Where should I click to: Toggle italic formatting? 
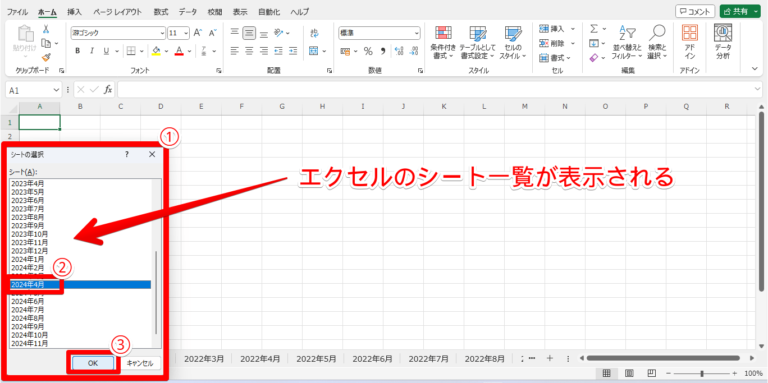click(x=91, y=50)
